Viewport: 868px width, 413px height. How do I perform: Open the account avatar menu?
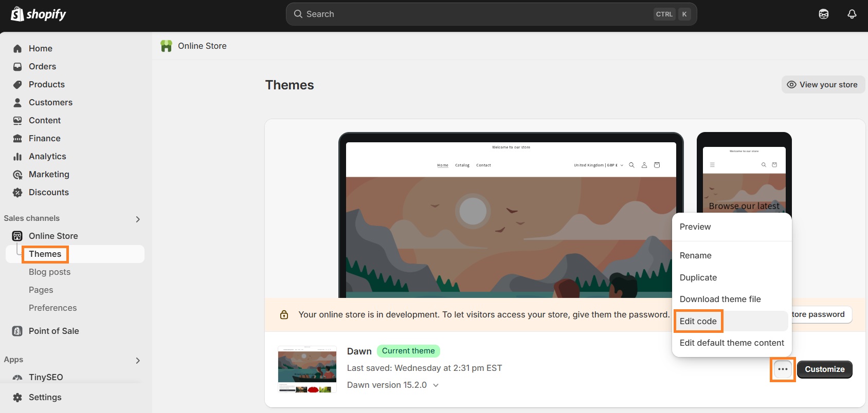tap(824, 14)
